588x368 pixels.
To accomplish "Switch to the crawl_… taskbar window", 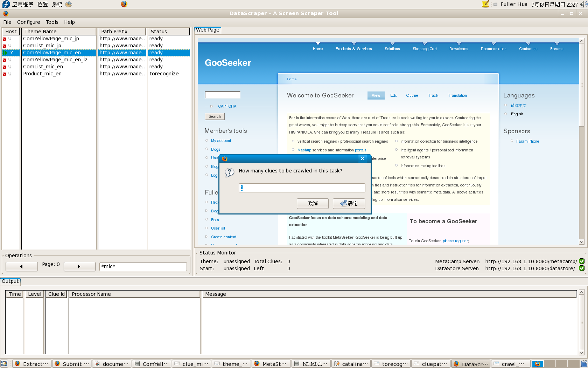I will (511, 364).
